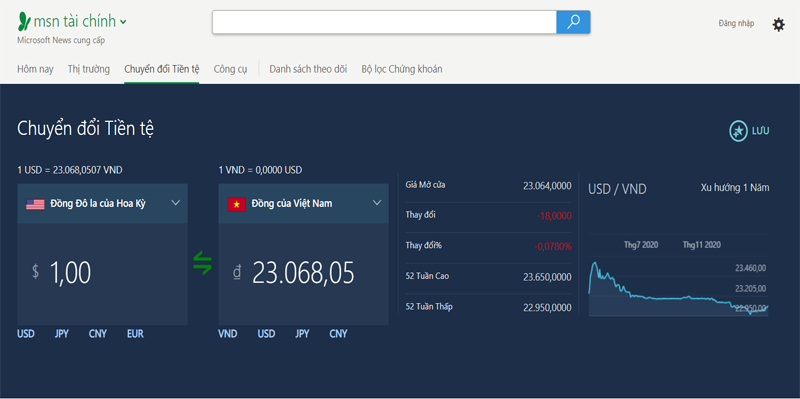Choose VND shortcut under dong box
Screen dimensions: 800x399
pyautogui.click(x=228, y=334)
